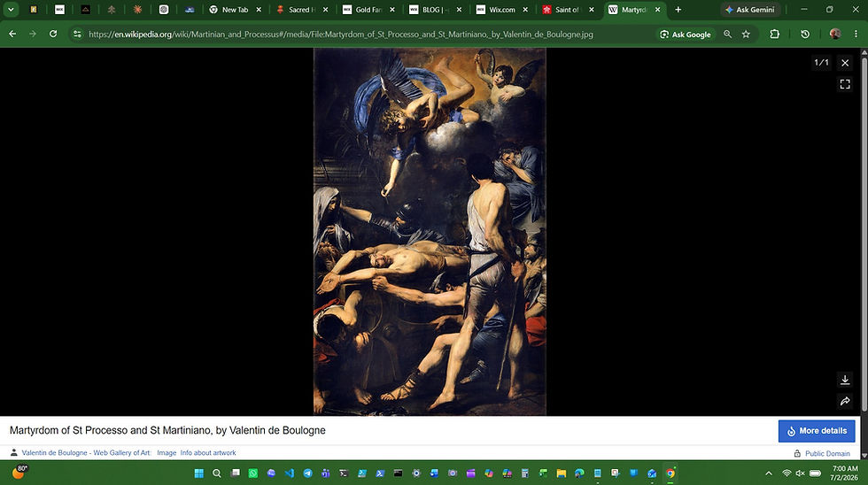Click the painting image in the viewer

(430, 231)
